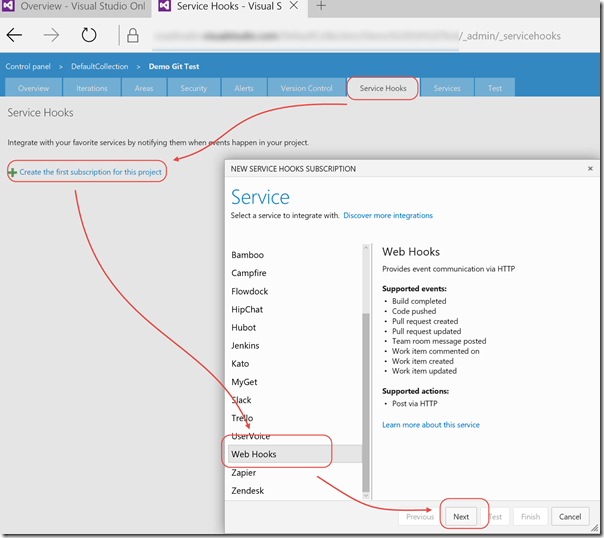
Task: Follow Learn more about this service link
Action: click(431, 425)
